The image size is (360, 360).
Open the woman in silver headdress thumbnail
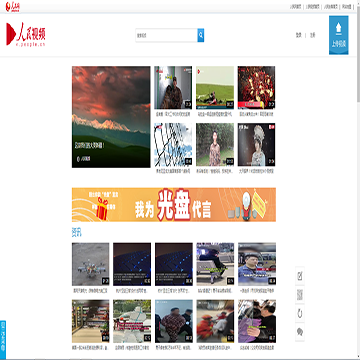(256, 144)
